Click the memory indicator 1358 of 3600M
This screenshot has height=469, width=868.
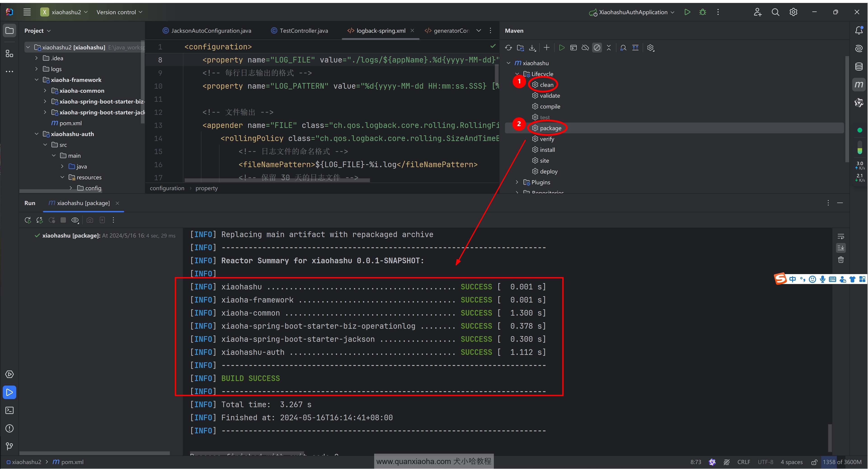tap(842, 462)
